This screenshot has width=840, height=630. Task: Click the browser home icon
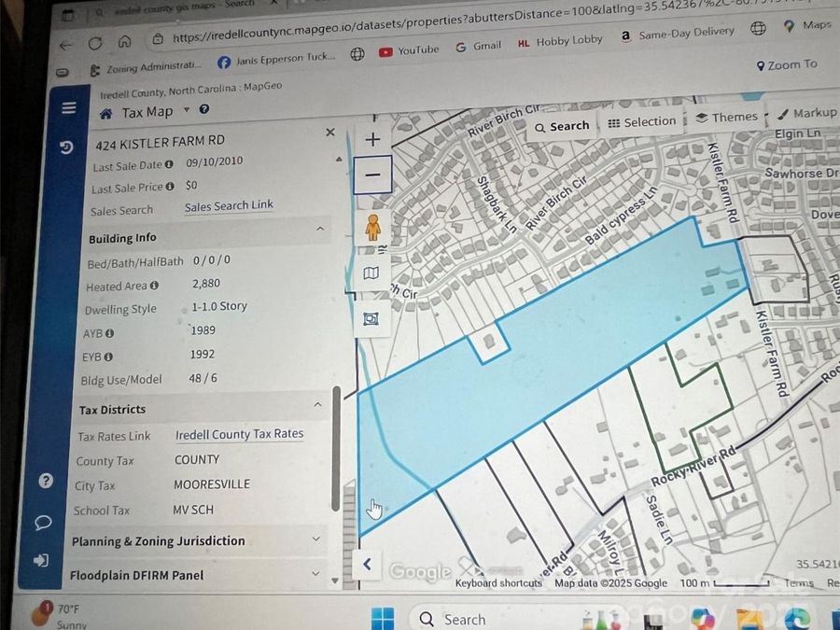click(124, 42)
